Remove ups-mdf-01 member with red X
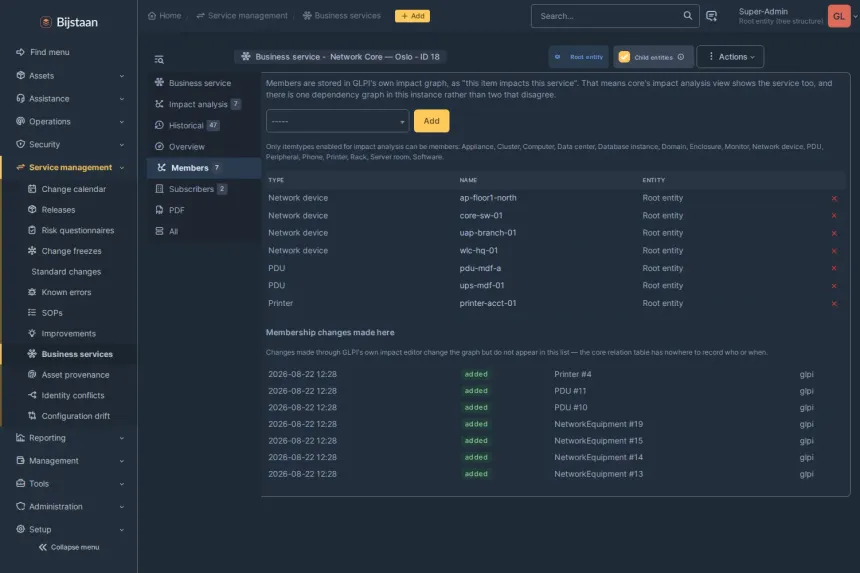 (834, 286)
